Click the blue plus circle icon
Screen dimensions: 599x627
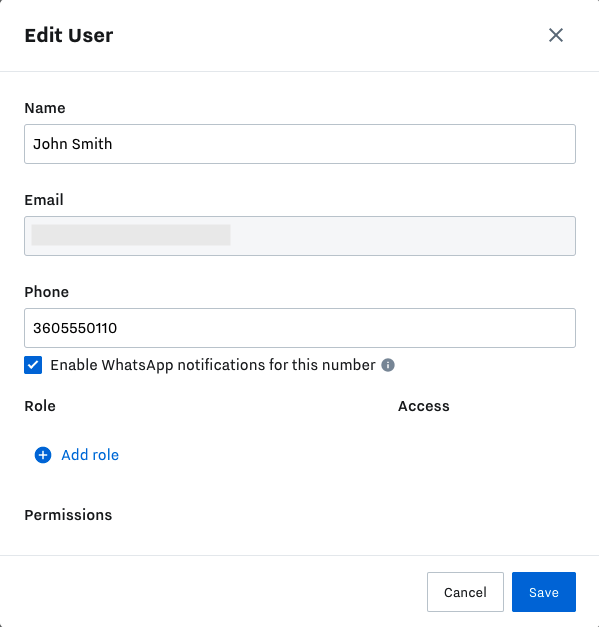[x=43, y=455]
